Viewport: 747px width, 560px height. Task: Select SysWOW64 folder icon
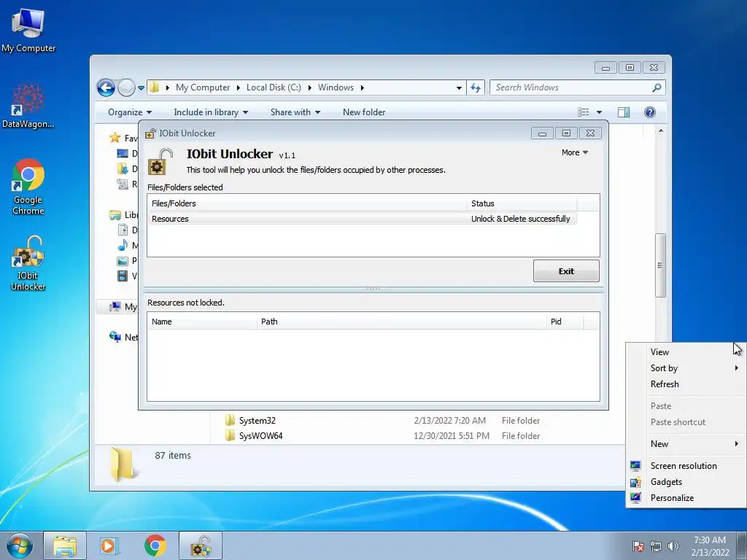[230, 435]
